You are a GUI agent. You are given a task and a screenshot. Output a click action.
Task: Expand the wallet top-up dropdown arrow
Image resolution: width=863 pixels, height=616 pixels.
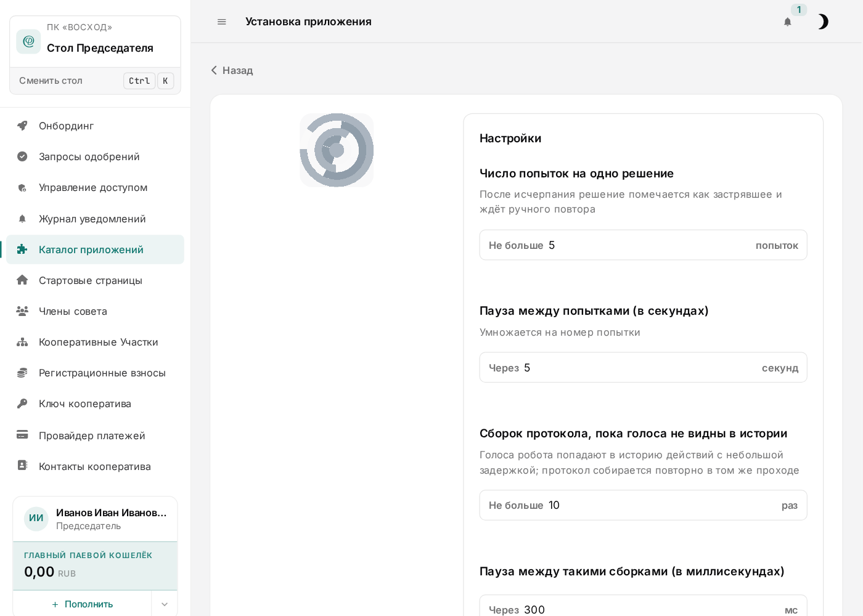coord(165,604)
